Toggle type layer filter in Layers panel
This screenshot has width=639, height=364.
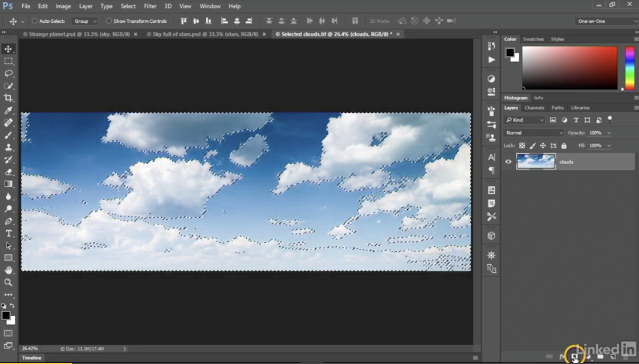pos(576,120)
